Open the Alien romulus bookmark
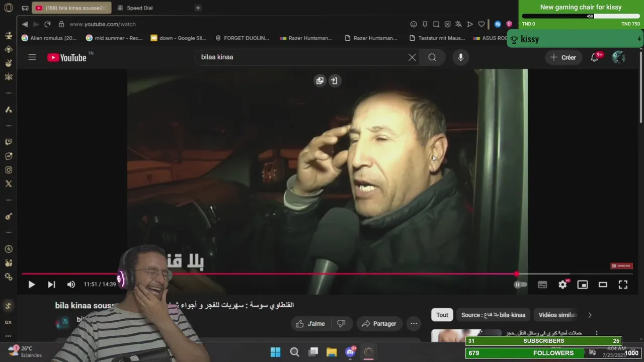The image size is (644, 362). point(49,38)
